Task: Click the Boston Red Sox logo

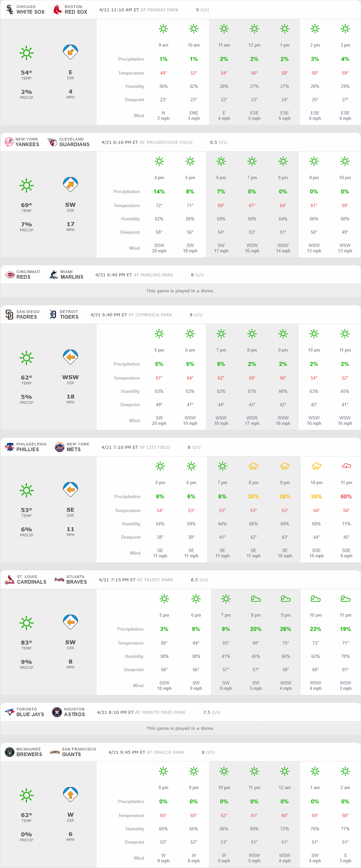Action: [x=58, y=9]
